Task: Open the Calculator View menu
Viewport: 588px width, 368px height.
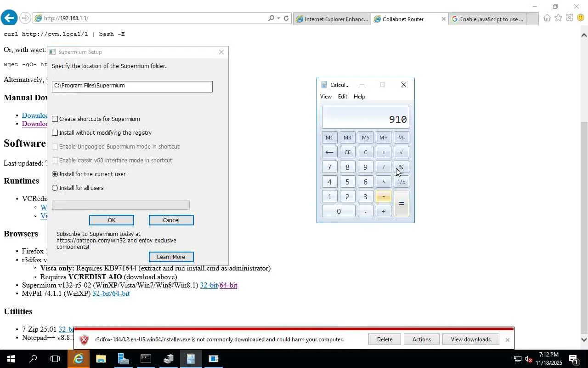Action: coord(326,97)
